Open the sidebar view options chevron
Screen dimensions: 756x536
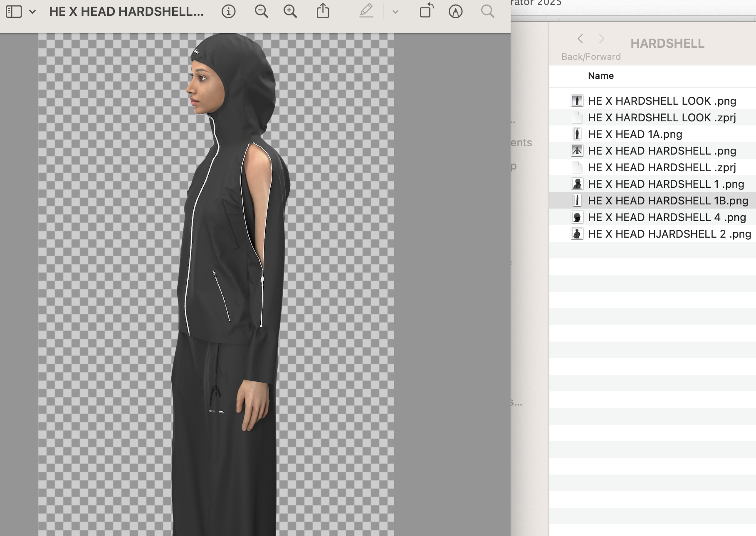pos(32,12)
